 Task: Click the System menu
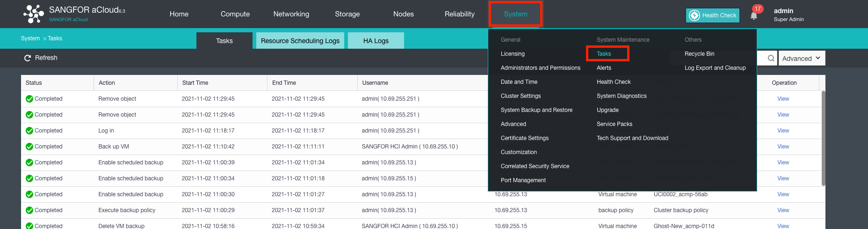(x=515, y=14)
